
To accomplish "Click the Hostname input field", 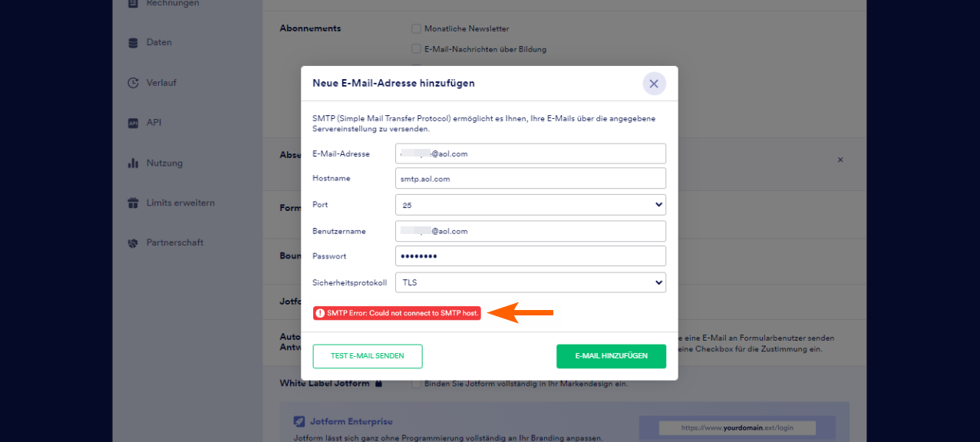I will click(x=530, y=179).
